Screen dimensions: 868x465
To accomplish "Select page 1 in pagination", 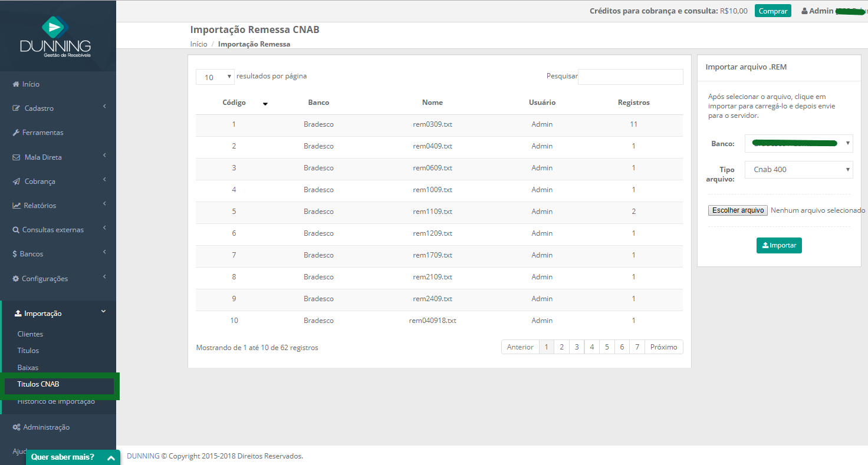I will pyautogui.click(x=547, y=347).
